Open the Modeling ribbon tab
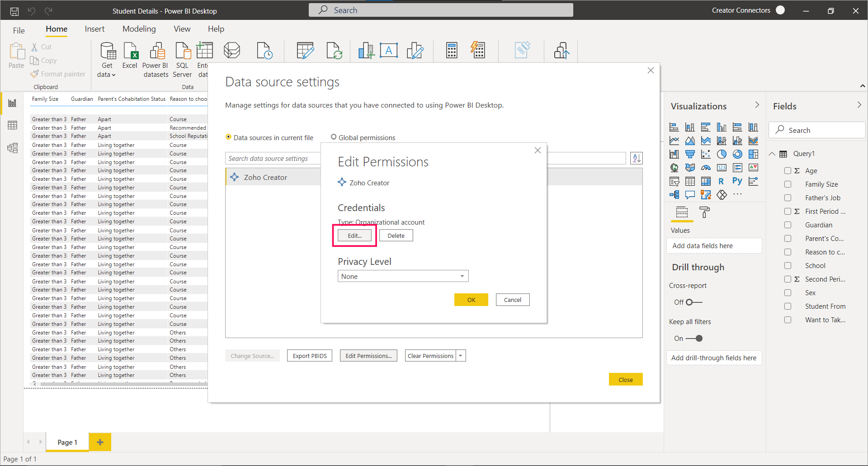Viewport: 868px width, 466px height. click(x=139, y=29)
